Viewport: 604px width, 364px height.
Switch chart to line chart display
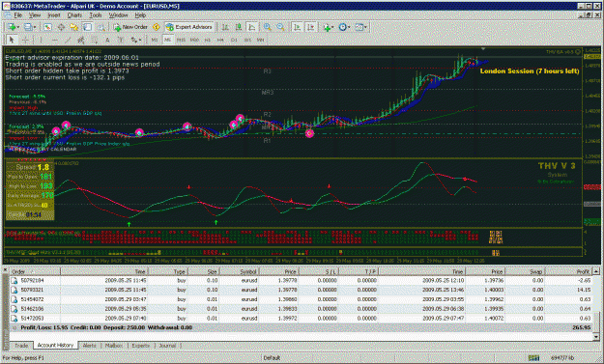[252, 27]
